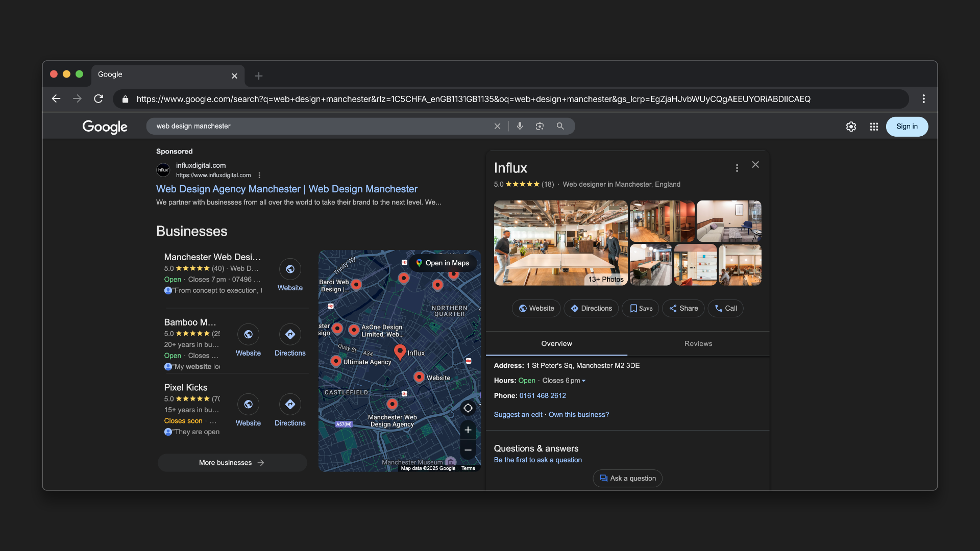
Task: Close the Google browser tab
Action: (x=234, y=76)
